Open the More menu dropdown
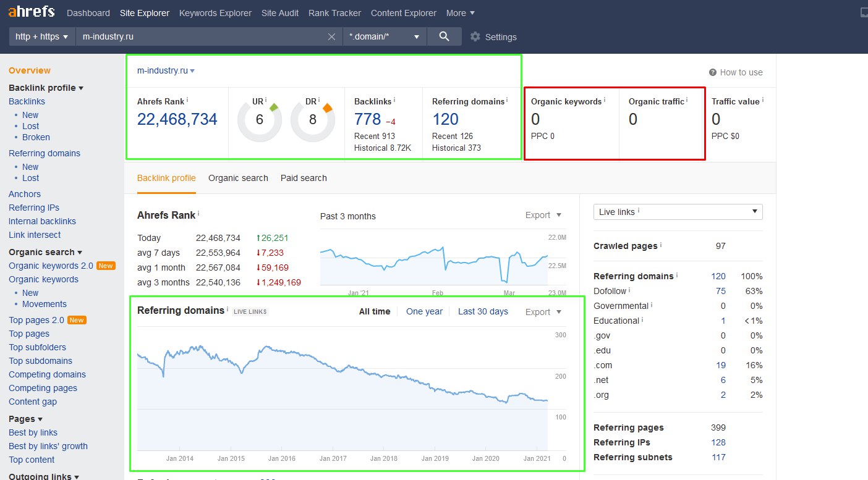 461,13
